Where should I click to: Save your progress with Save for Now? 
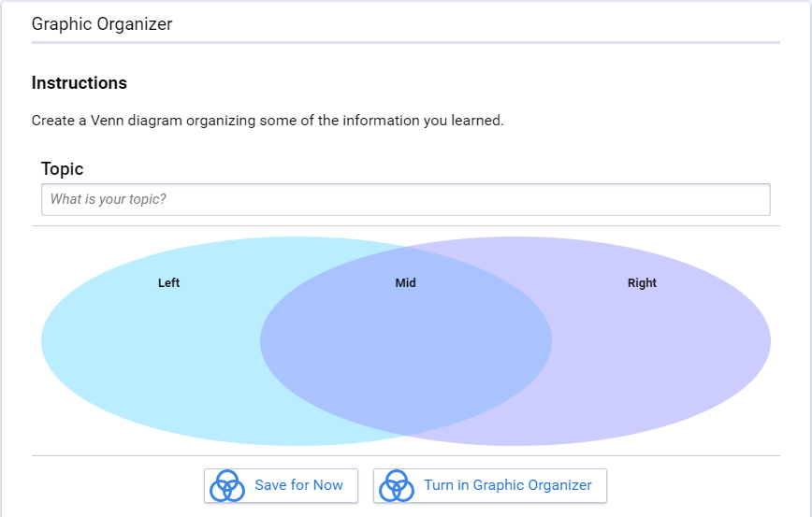coord(282,485)
